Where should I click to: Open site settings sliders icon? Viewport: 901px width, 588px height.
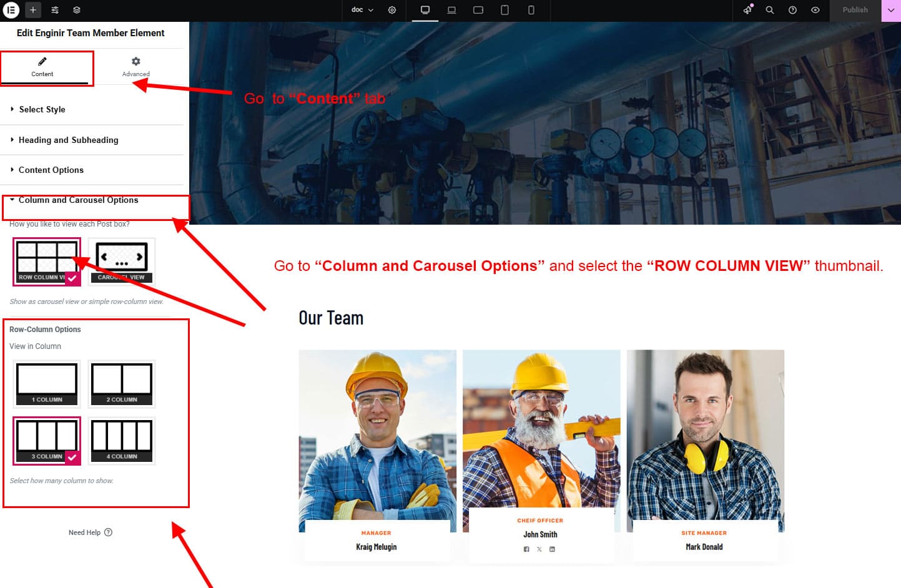click(55, 10)
